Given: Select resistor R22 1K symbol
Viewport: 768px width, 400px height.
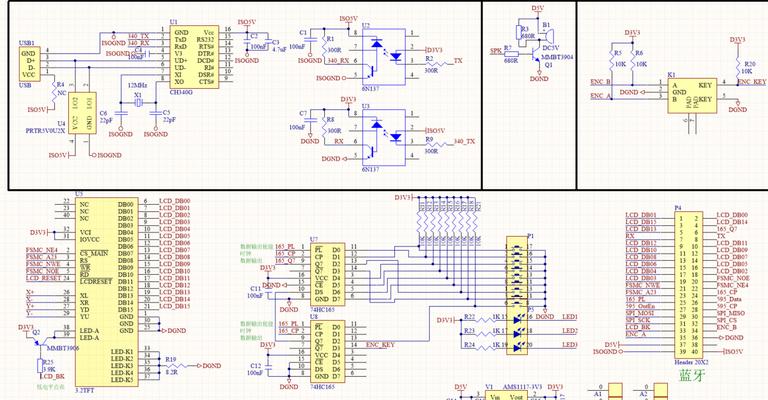Looking at the screenshot, I should point(486,320).
